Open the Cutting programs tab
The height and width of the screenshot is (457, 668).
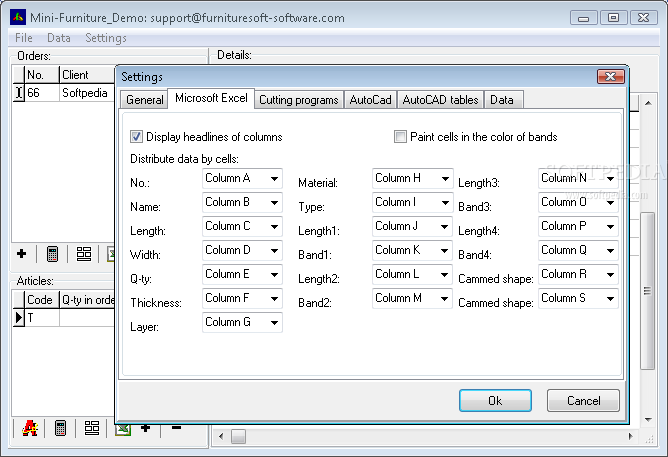pyautogui.click(x=299, y=100)
